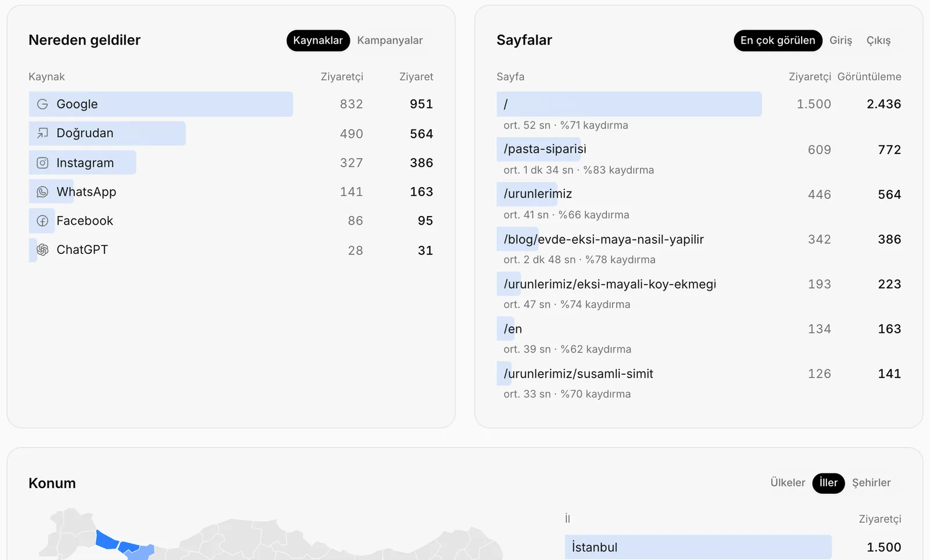Select the İller location tab
Viewport: 930px width, 560px height.
828,483
